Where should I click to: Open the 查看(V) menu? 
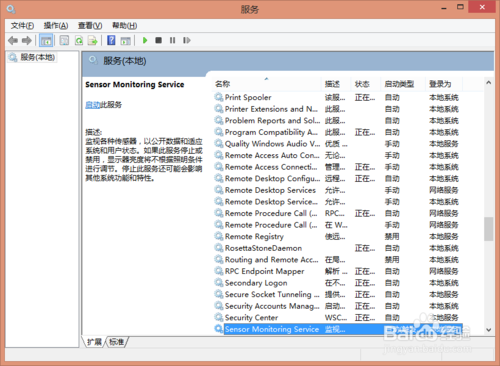pyautogui.click(x=90, y=26)
